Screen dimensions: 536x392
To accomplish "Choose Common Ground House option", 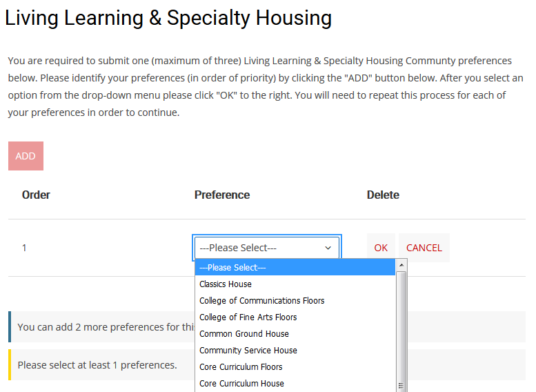I will click(x=244, y=334).
